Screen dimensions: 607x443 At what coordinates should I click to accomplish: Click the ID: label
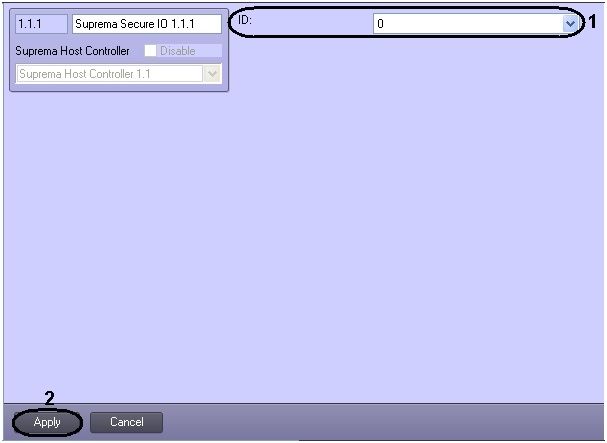(245, 20)
